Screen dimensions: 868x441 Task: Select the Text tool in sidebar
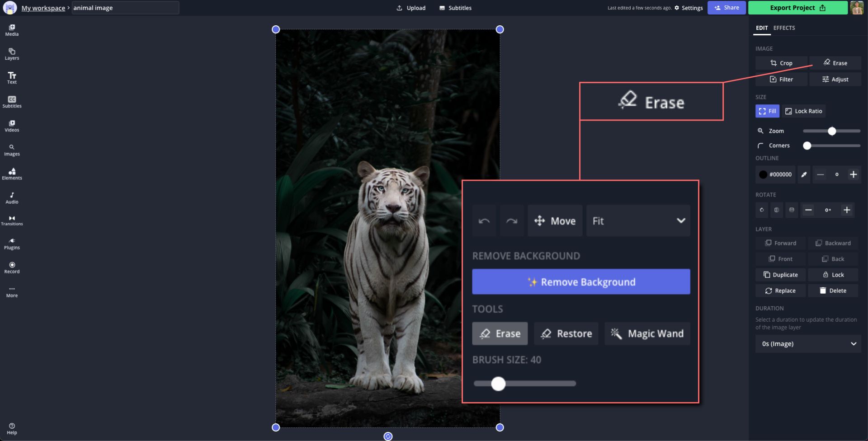12,78
